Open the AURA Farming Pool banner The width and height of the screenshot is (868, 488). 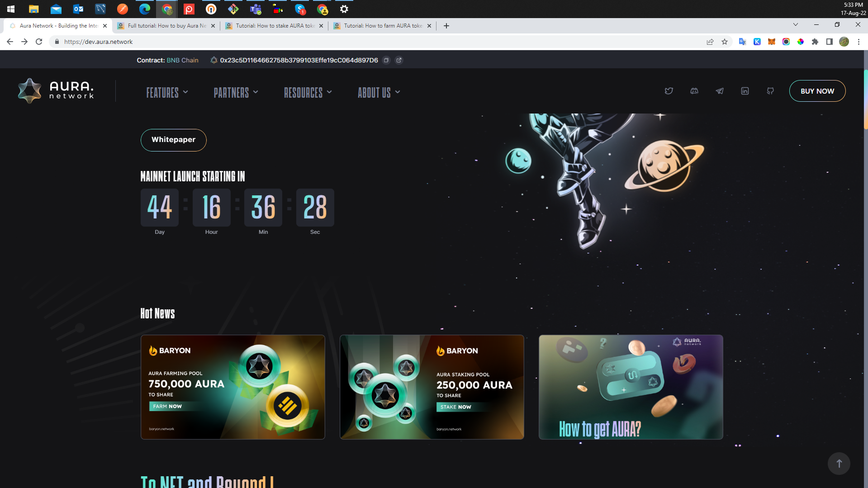click(x=232, y=387)
